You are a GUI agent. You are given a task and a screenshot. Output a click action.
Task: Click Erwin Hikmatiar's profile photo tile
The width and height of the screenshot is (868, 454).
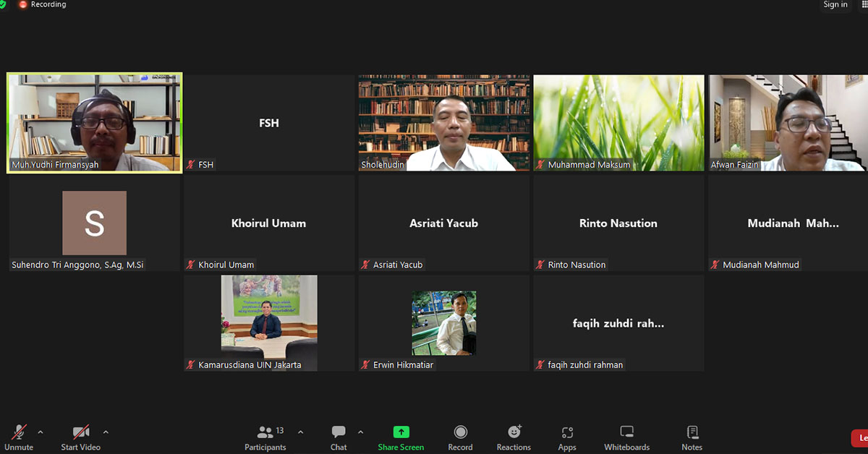(x=444, y=323)
